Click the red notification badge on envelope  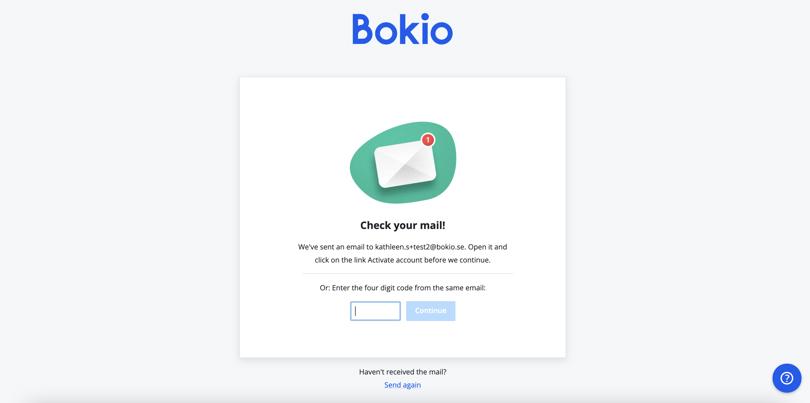point(428,140)
